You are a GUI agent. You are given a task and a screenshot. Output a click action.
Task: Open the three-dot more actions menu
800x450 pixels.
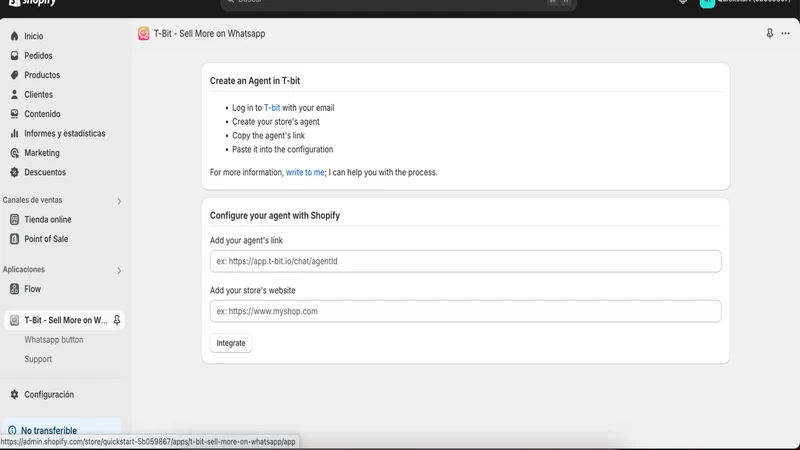click(x=785, y=34)
